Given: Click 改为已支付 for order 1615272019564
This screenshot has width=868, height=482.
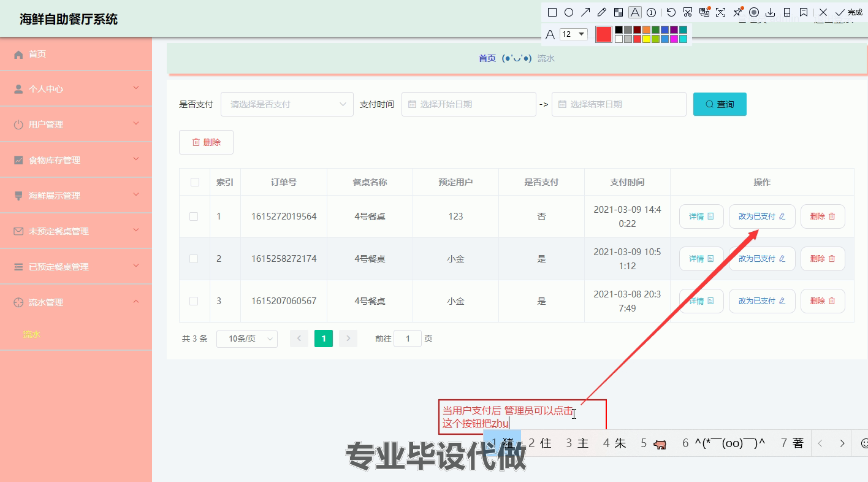Looking at the screenshot, I should pos(762,216).
